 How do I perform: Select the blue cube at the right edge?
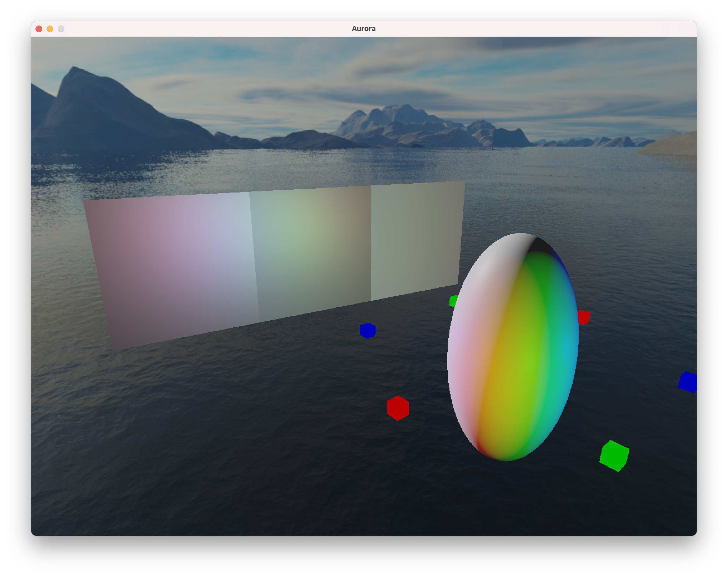coord(688,382)
